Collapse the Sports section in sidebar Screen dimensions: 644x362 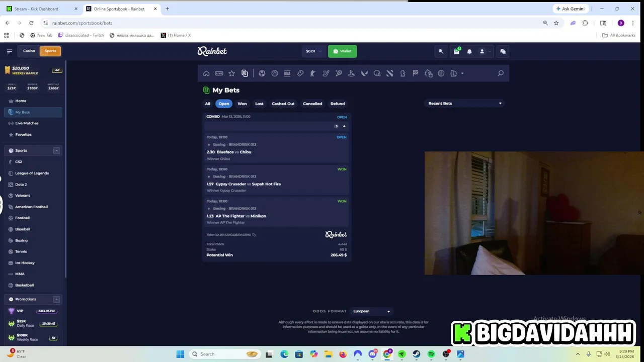(56, 150)
